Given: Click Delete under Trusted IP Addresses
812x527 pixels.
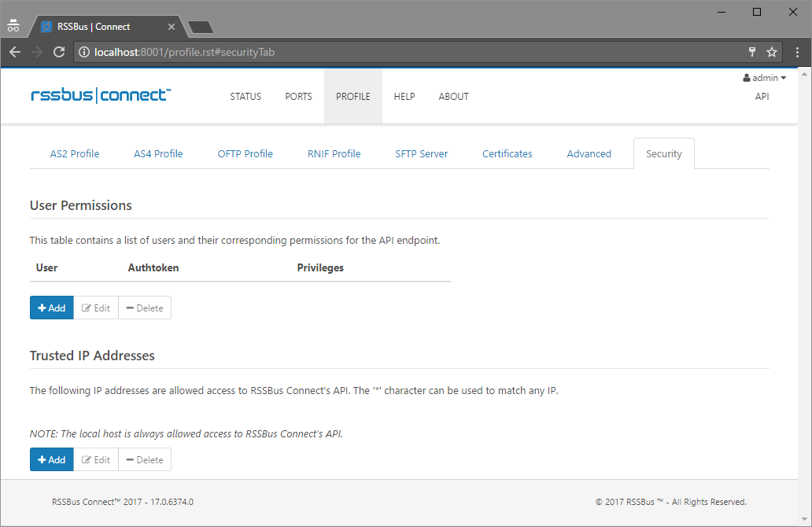Looking at the screenshot, I should click(x=145, y=459).
